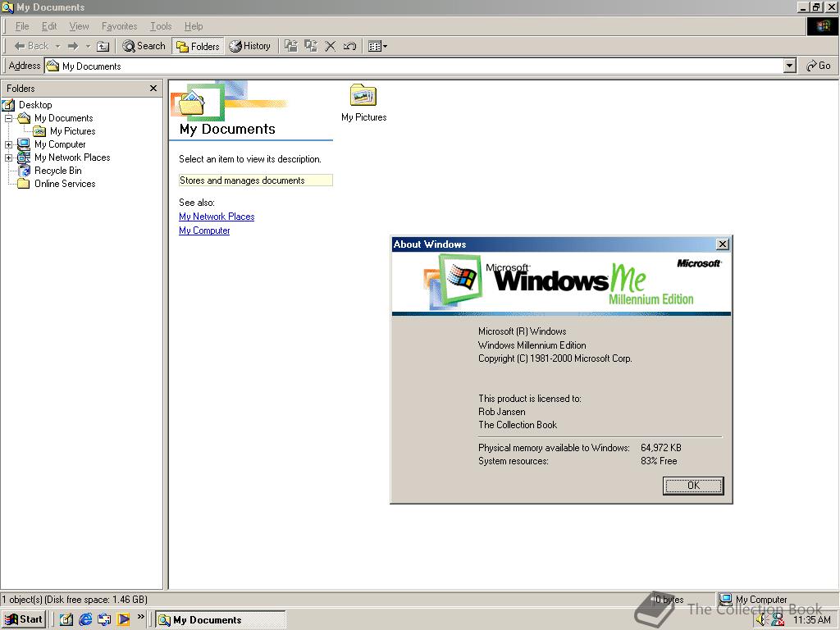This screenshot has width=840, height=630.
Task: Follow the My Computer link
Action: click(204, 231)
